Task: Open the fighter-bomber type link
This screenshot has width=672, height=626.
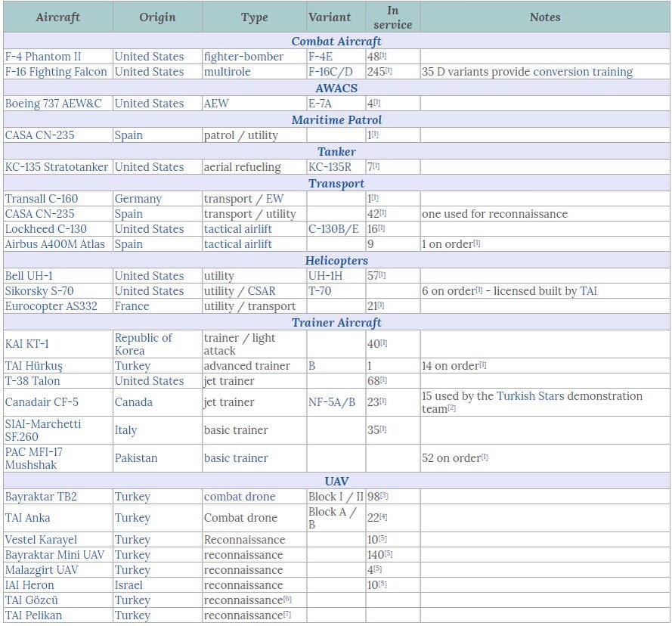Action: tap(243, 57)
